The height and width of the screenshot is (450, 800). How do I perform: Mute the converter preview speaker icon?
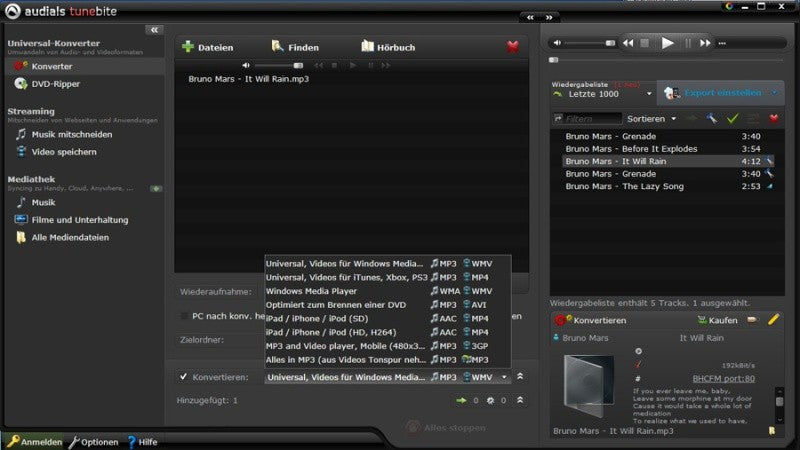click(246, 65)
